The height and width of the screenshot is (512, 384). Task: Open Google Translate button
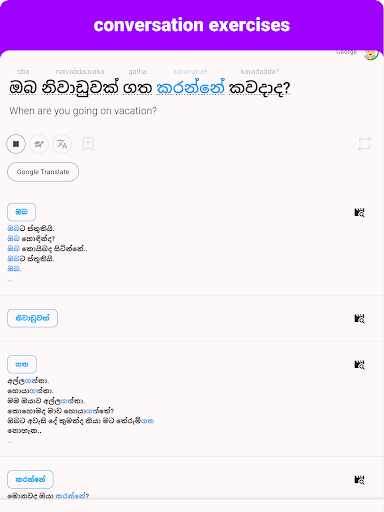[x=43, y=172]
